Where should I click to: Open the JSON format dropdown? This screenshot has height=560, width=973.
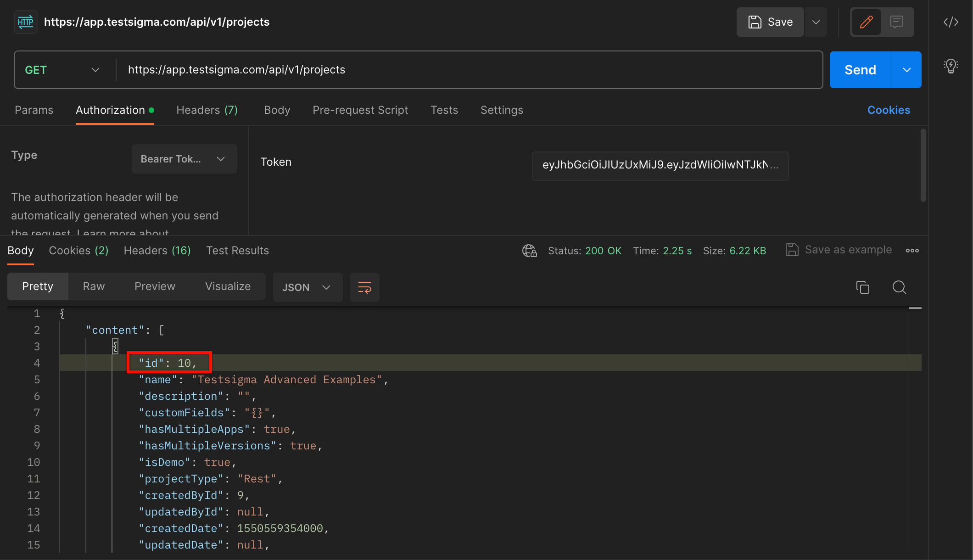point(307,287)
